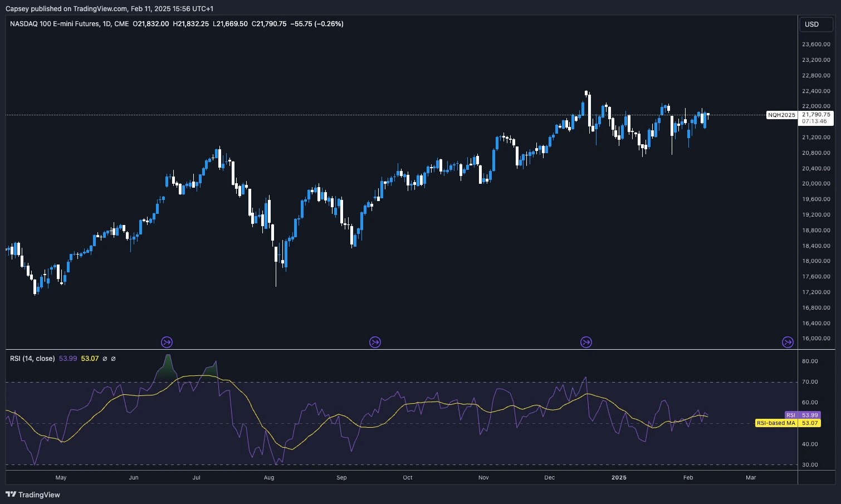
Task: Toggle the first strikethrough hide icon beside RSI values
Action: coord(104,359)
